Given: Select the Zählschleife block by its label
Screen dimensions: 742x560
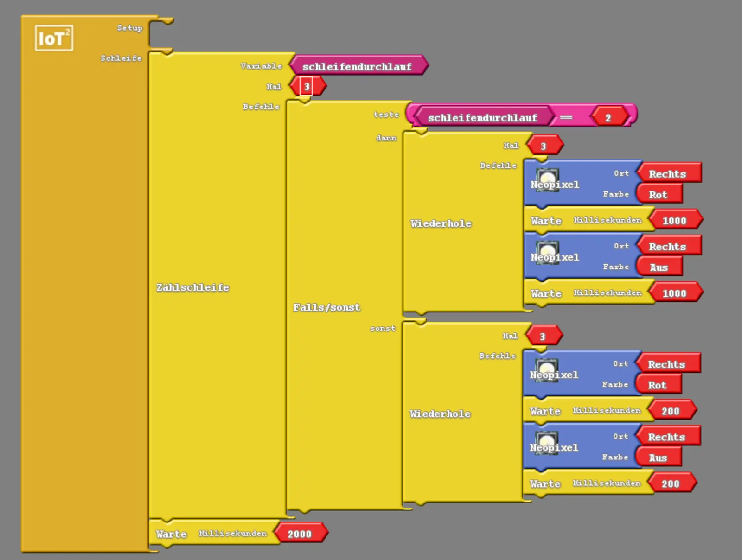Looking at the screenshot, I should click(x=192, y=287).
